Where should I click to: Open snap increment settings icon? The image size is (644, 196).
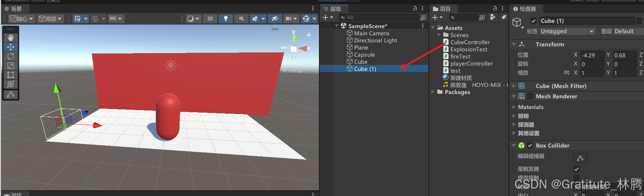coord(113,19)
